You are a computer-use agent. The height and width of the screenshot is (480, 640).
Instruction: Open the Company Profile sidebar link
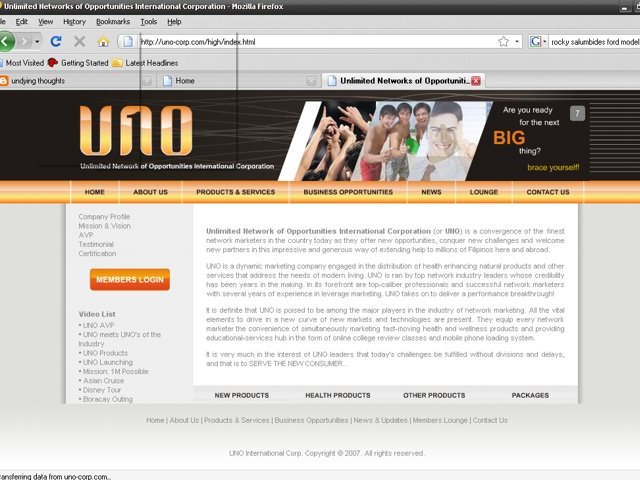[x=104, y=217]
